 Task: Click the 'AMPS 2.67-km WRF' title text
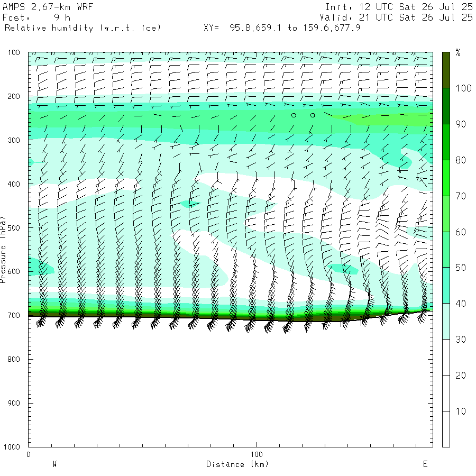coord(48,7)
